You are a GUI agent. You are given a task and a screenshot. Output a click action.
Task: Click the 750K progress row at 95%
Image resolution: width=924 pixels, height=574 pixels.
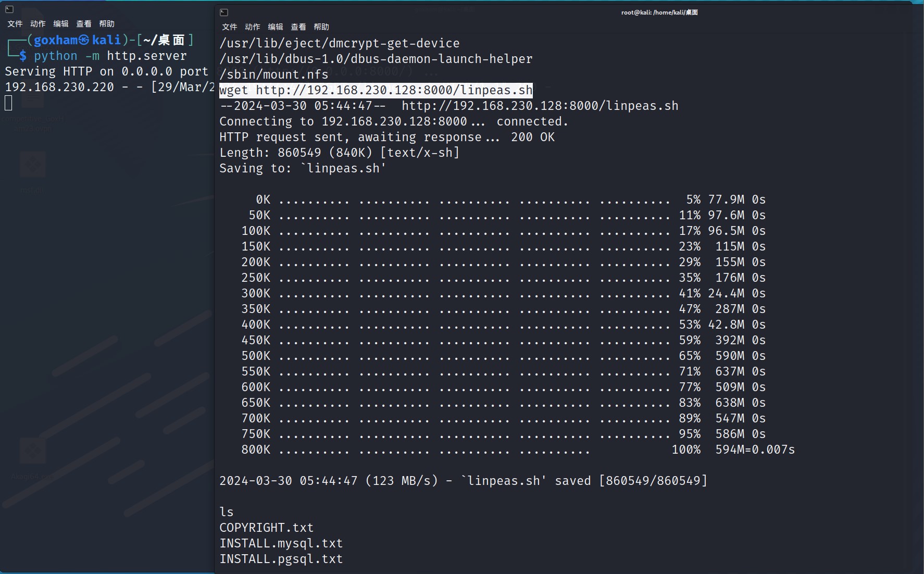[x=503, y=434]
